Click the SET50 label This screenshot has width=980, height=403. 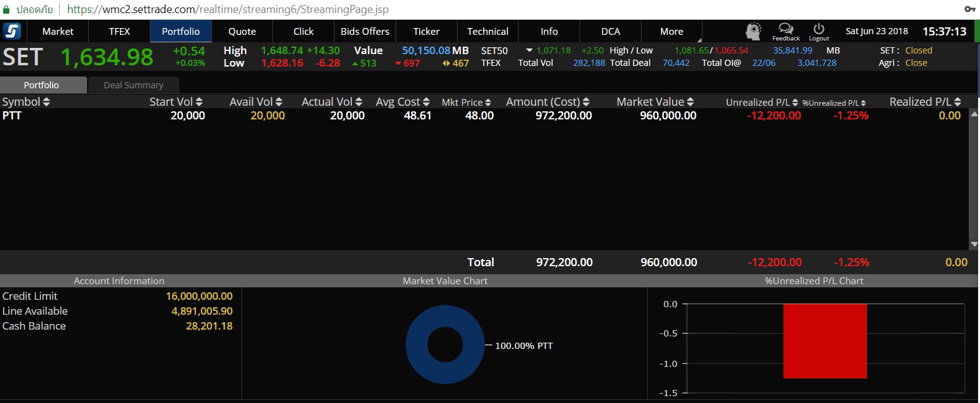coord(494,50)
